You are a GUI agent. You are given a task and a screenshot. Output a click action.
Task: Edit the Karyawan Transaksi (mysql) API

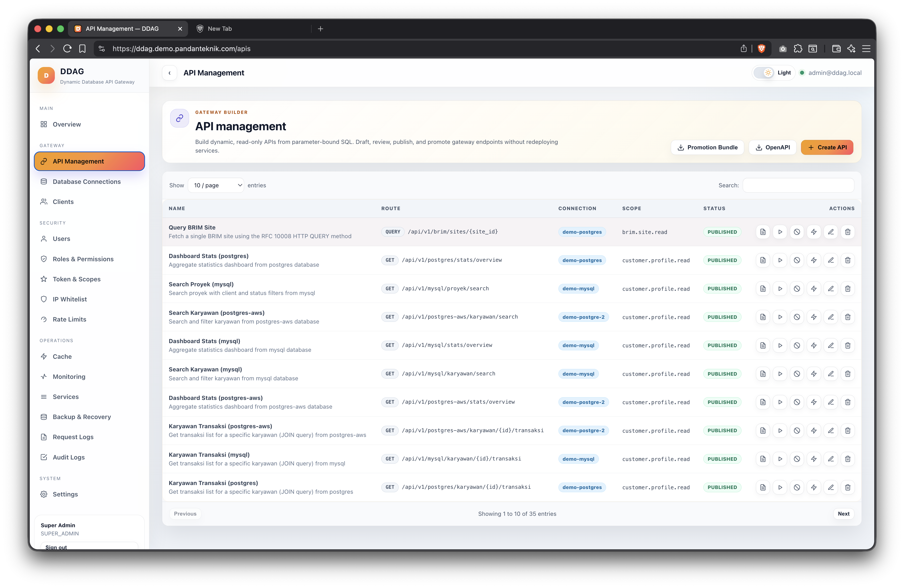point(831,459)
